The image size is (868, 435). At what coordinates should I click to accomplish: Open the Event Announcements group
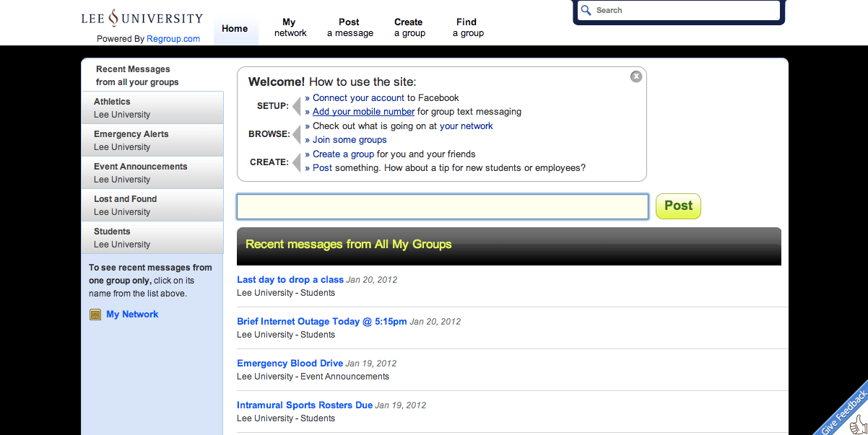point(152,173)
